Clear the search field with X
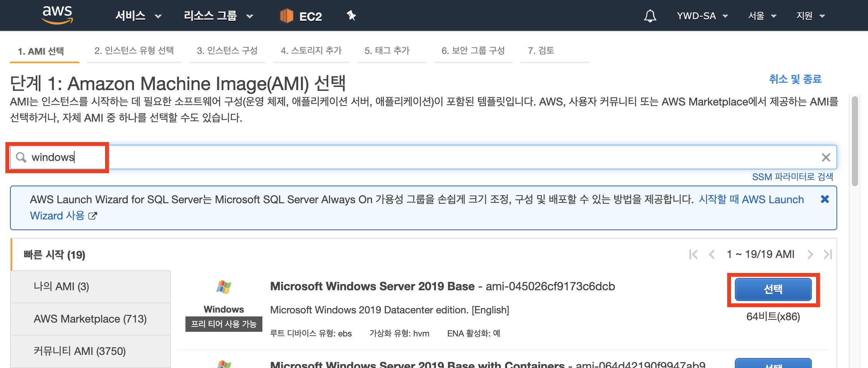Image resolution: width=868 pixels, height=368 pixels. [826, 157]
